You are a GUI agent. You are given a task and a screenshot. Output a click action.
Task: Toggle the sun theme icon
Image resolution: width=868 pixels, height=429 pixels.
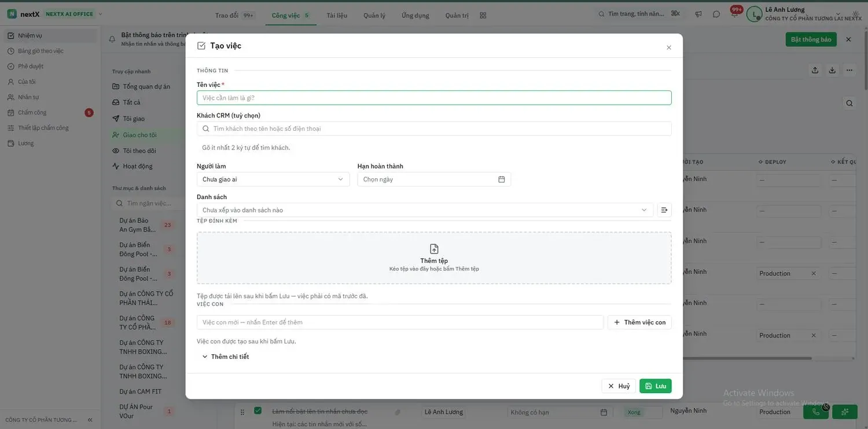click(x=856, y=14)
